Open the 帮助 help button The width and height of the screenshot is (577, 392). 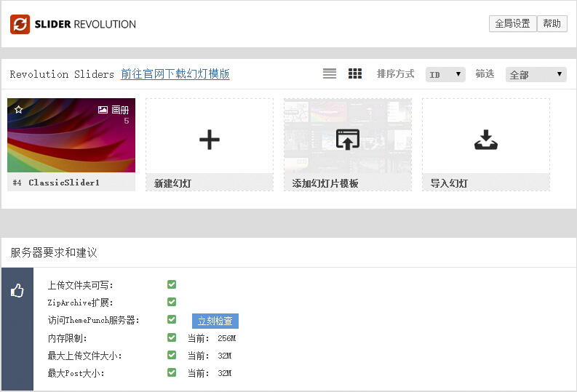[x=552, y=23]
